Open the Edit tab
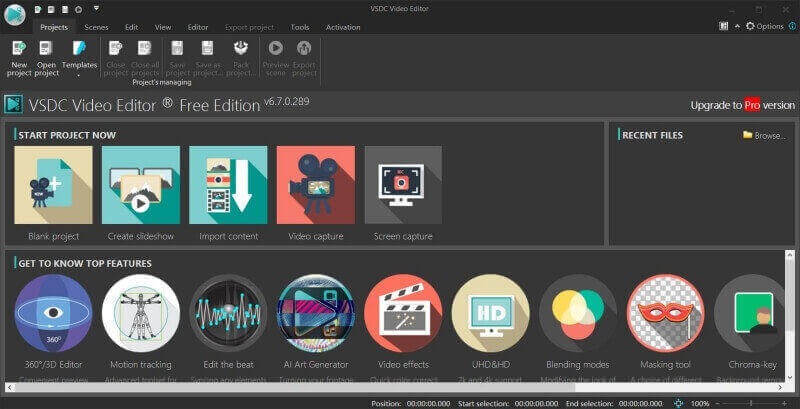 tap(132, 28)
